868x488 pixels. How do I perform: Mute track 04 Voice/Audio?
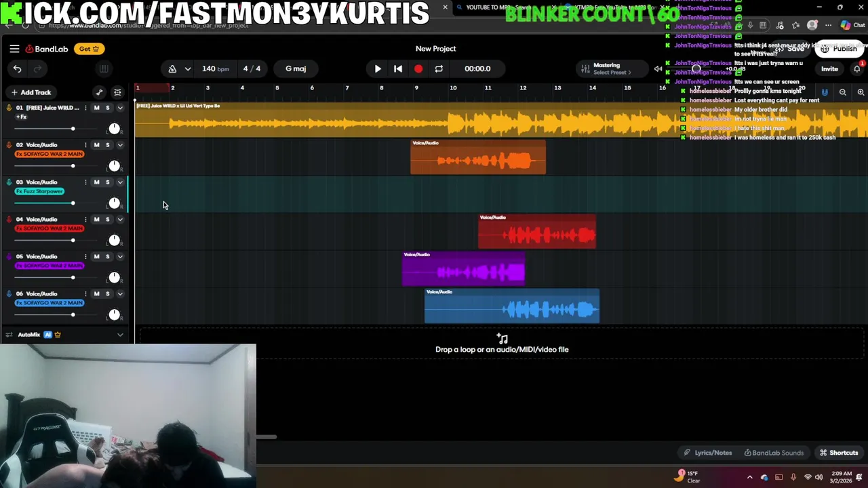(96, 220)
